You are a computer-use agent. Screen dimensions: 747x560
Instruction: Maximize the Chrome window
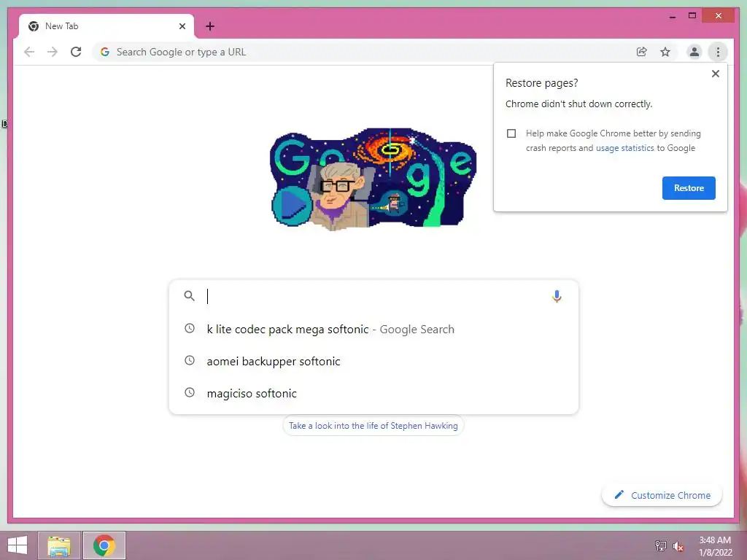(x=692, y=16)
